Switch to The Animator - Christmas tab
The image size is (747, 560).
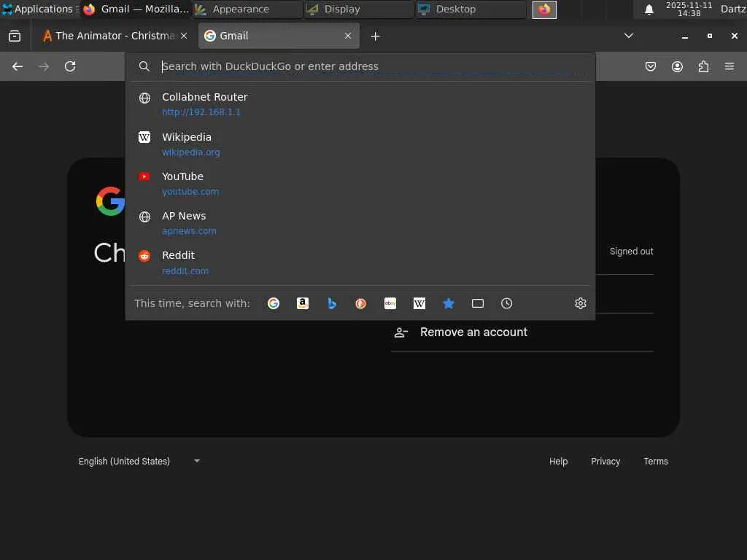tap(115, 36)
